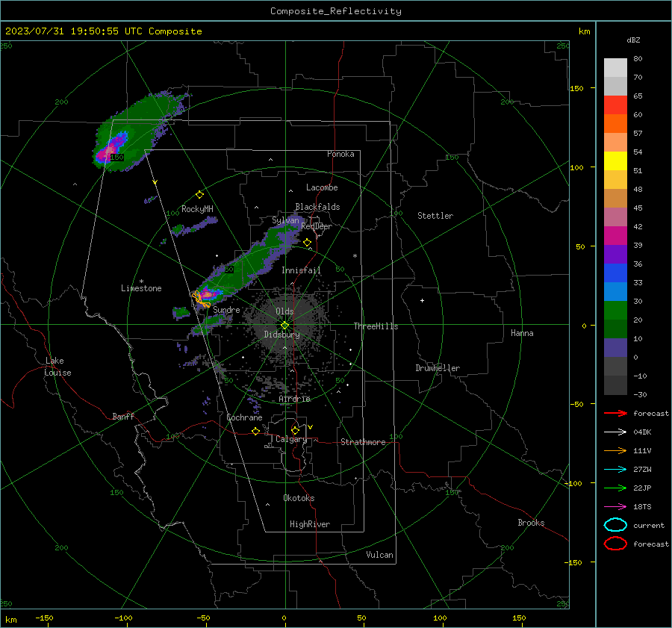Click the Calgary city label
The width and height of the screenshot is (672, 628).
tap(291, 439)
